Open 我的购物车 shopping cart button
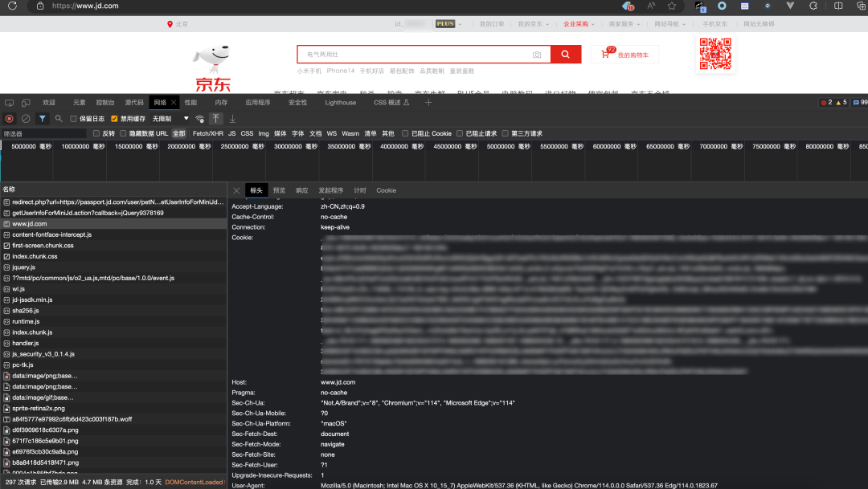 point(625,55)
